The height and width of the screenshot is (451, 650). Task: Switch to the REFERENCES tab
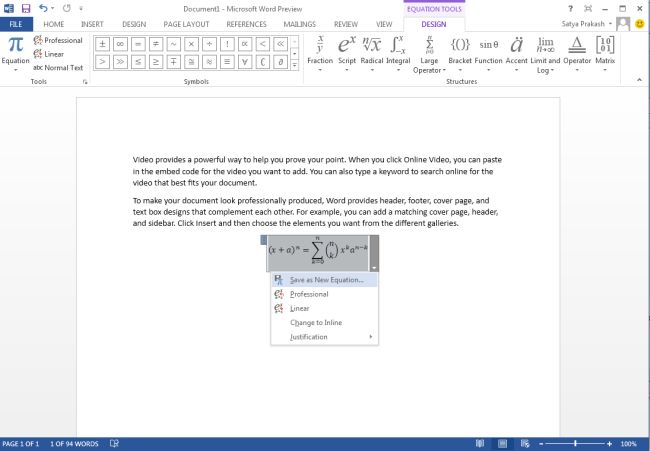246,24
